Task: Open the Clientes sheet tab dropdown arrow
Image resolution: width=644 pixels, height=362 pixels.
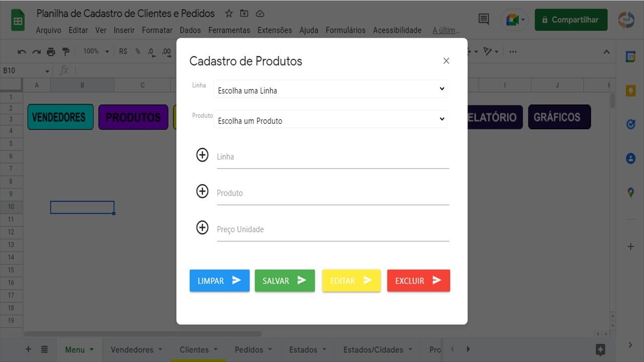Action: coord(215,349)
